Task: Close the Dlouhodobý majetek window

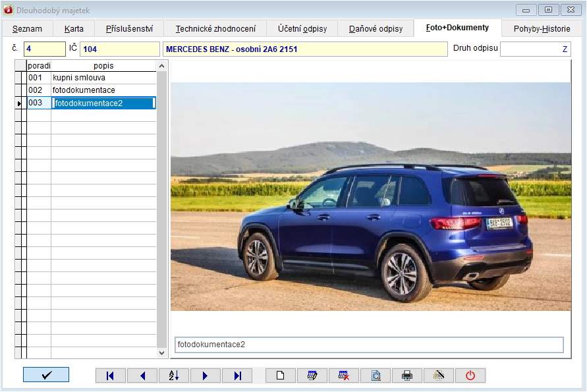Action: point(571,10)
